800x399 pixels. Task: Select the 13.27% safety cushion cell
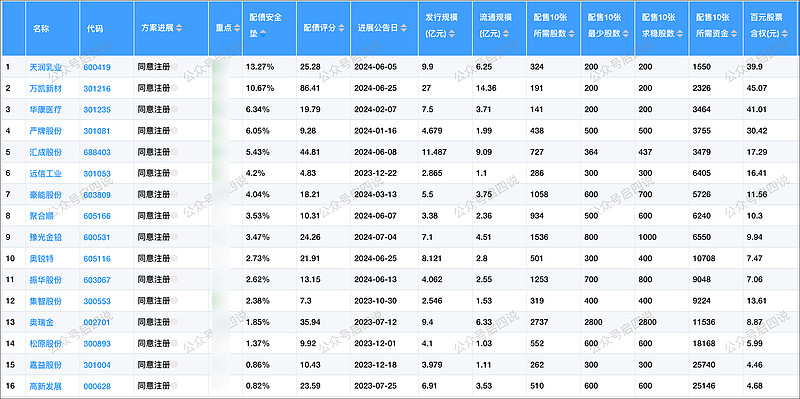[x=269, y=67]
